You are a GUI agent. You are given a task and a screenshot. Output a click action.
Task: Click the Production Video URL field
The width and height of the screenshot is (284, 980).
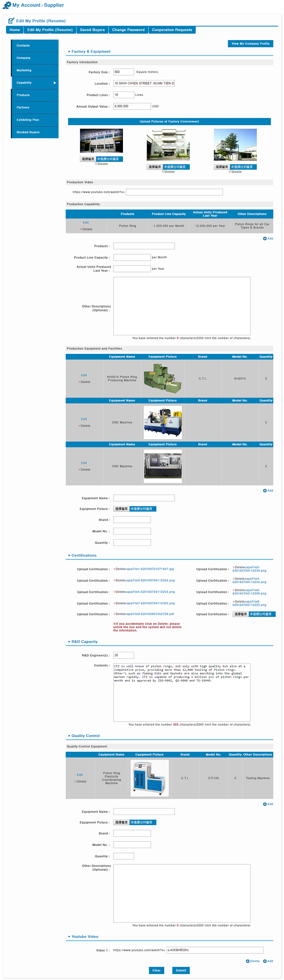pos(174,192)
